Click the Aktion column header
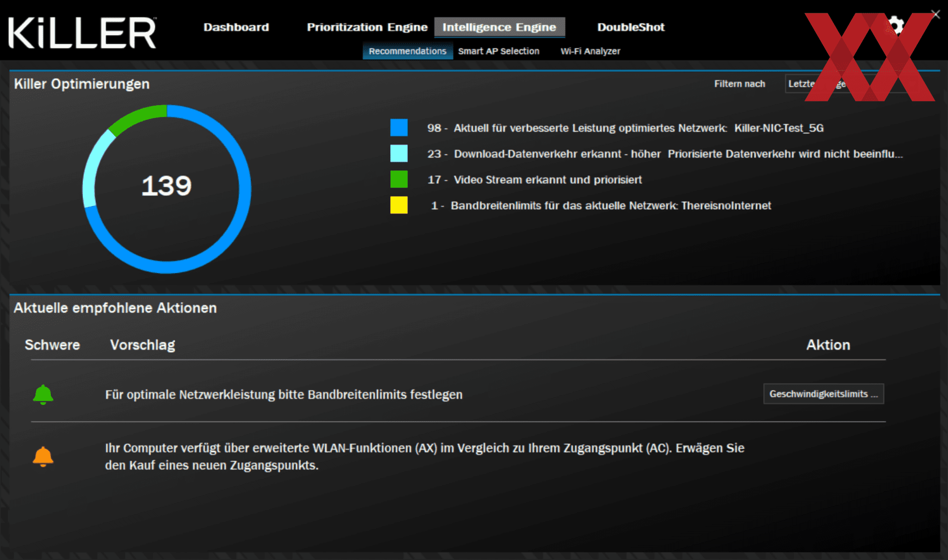The width and height of the screenshot is (948, 560). [x=828, y=345]
